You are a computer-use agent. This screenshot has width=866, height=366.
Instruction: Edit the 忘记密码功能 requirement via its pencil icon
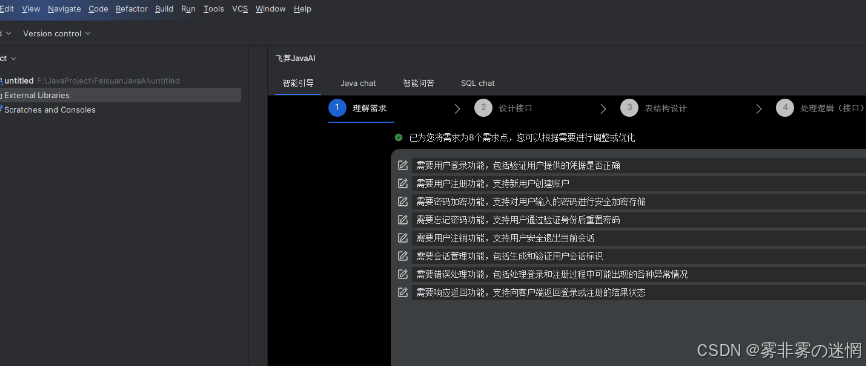tap(403, 220)
